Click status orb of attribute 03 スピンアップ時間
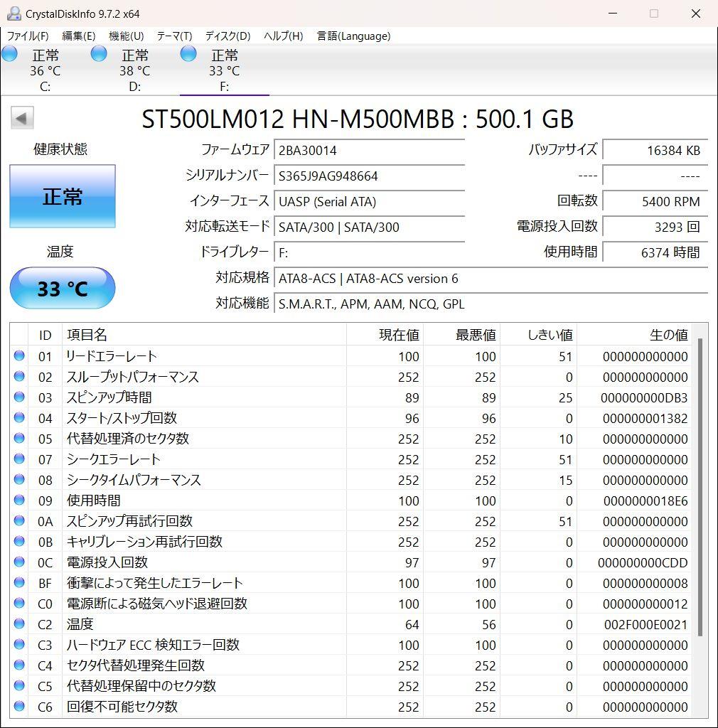Viewport: 718px width, 728px height. 19,397
